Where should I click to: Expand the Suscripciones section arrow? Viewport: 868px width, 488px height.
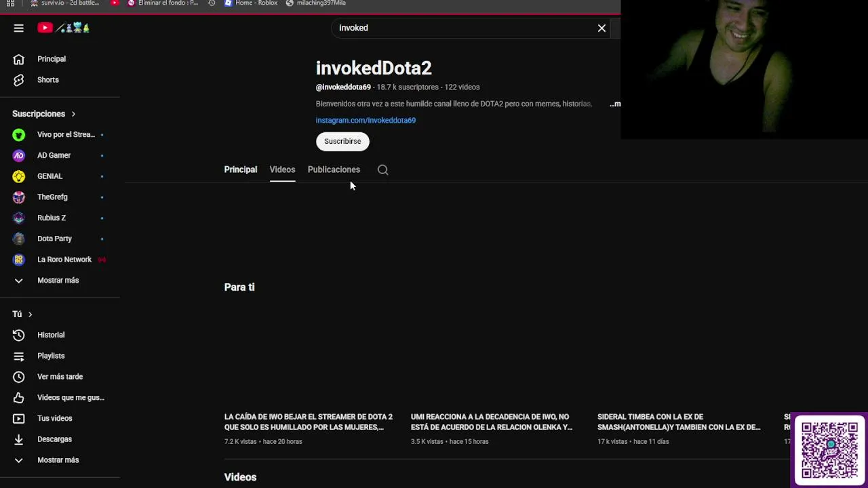(73, 114)
